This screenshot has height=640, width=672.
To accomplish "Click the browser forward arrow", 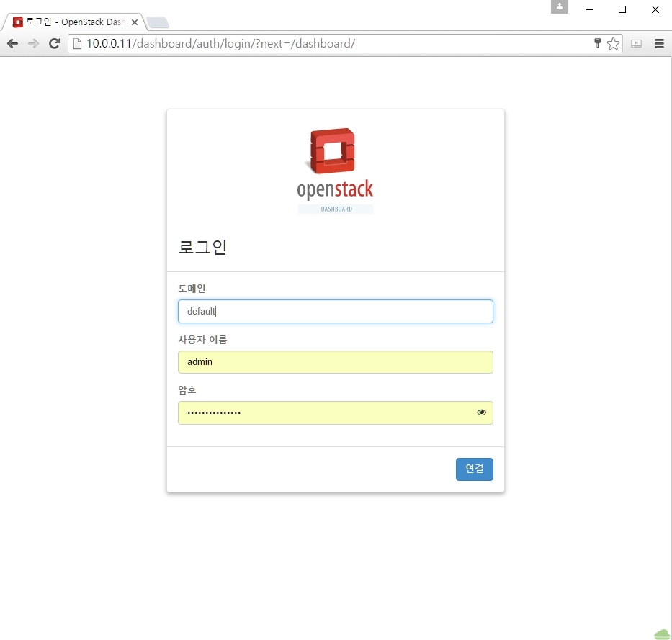I will pos(33,43).
